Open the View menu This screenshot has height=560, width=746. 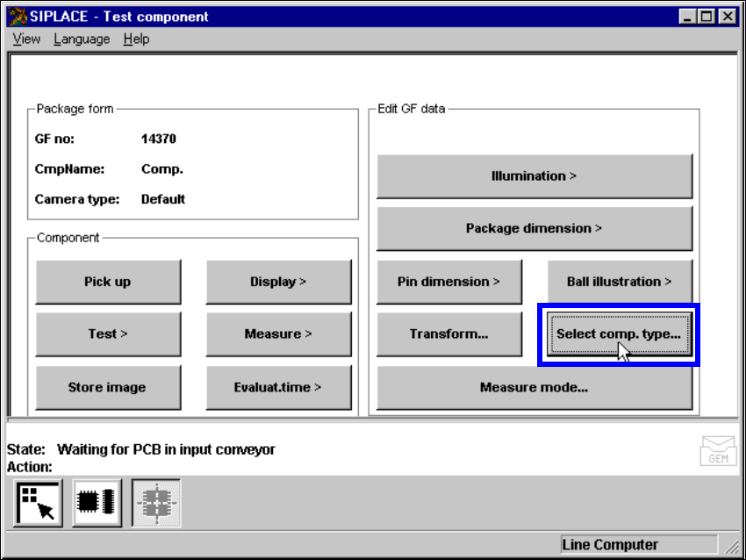tap(26, 39)
